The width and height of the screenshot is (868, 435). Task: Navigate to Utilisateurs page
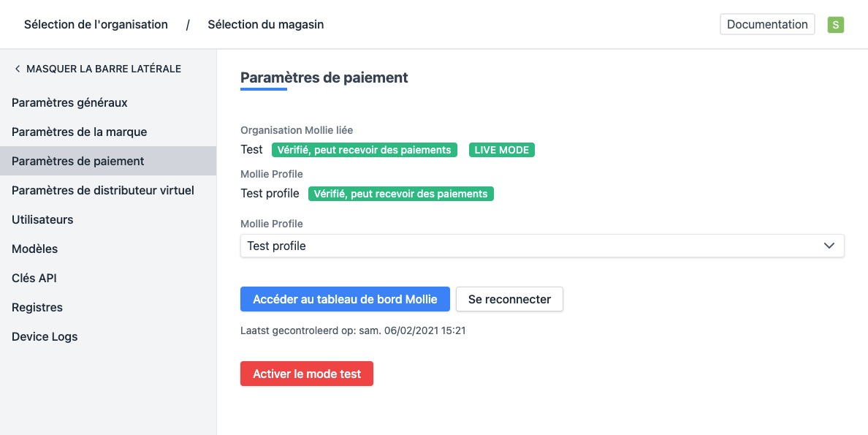[x=42, y=219]
